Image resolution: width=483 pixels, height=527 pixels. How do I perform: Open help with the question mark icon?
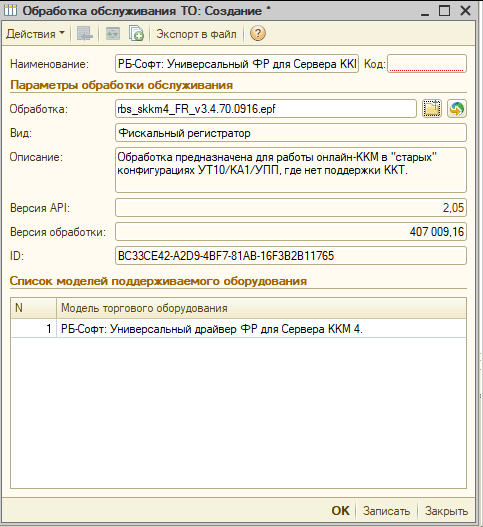257,34
